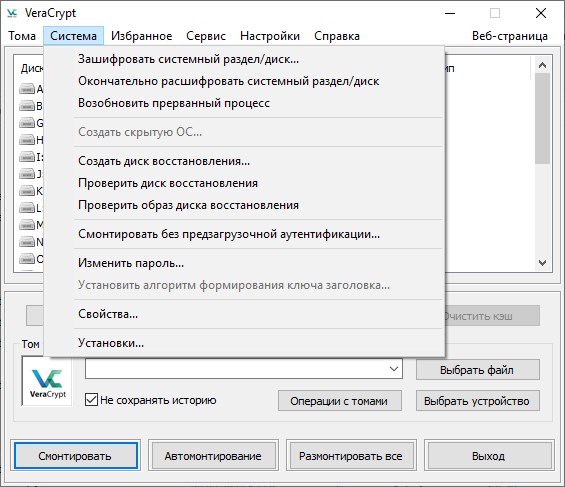Click 'Операции с томами' button
This screenshot has width=565, height=487.
coord(339,401)
